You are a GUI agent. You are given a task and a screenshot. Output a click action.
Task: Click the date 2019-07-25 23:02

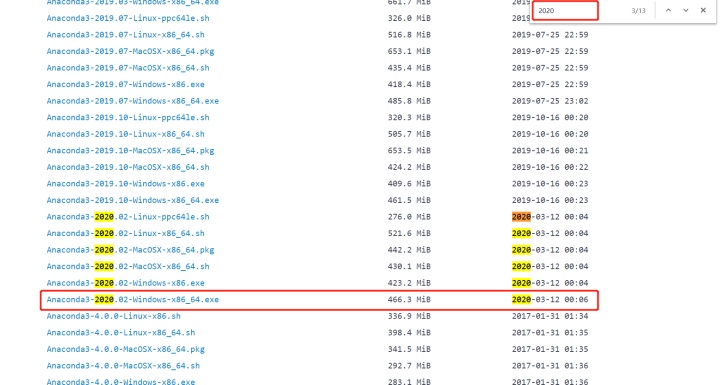(x=550, y=101)
